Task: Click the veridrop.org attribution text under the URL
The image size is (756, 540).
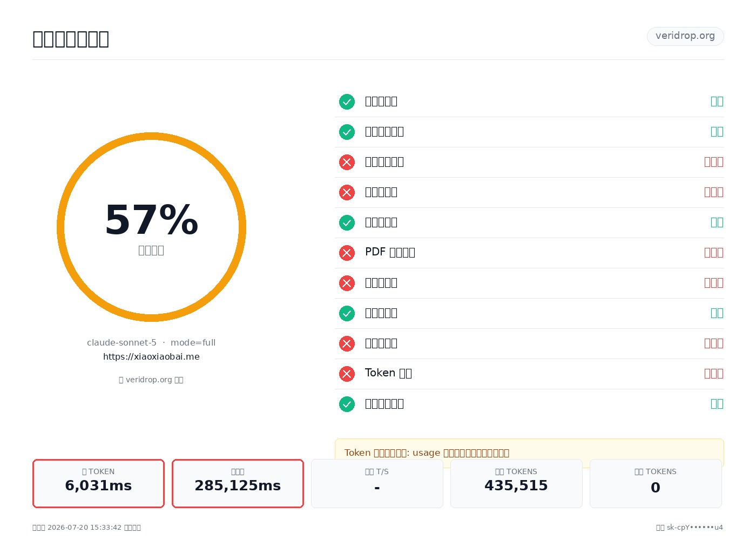Action: click(x=151, y=380)
